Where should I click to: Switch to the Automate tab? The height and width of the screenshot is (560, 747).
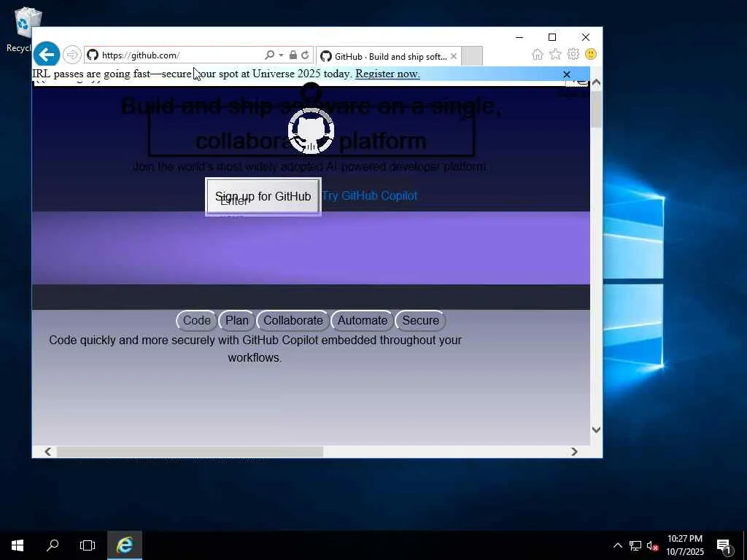point(363,321)
